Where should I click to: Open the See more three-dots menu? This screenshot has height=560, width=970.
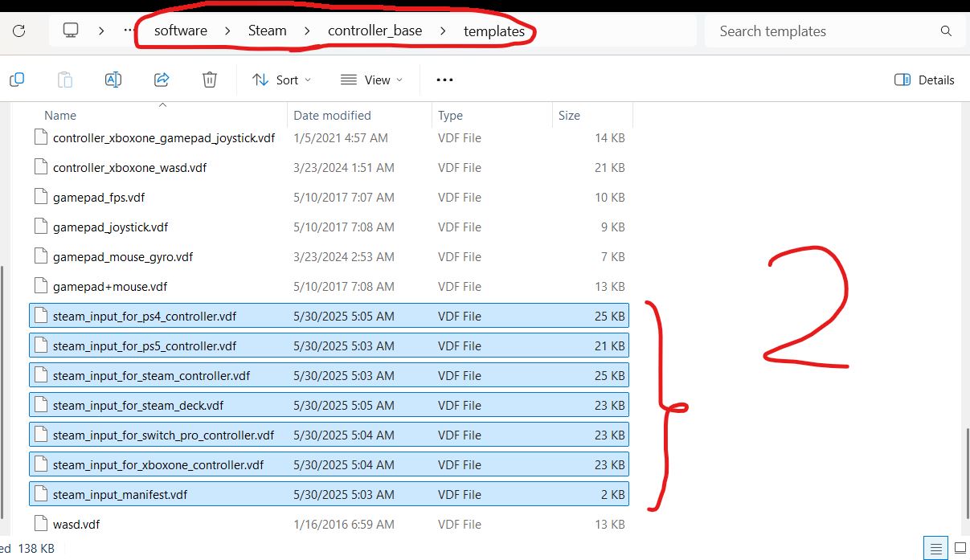coord(444,80)
